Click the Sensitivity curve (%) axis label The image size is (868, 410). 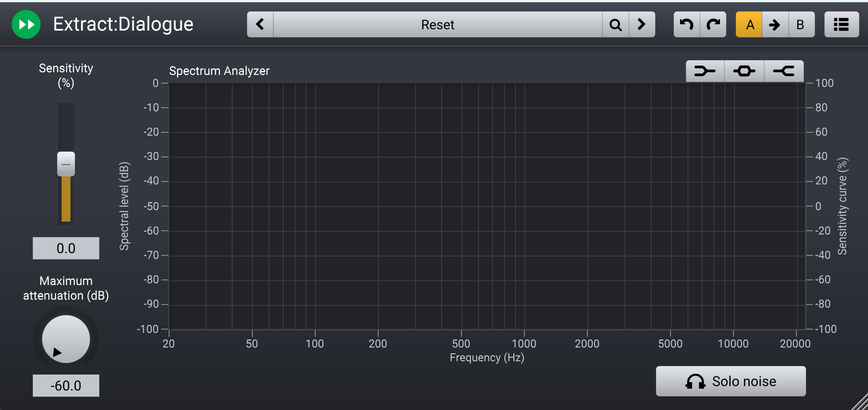[x=842, y=206]
